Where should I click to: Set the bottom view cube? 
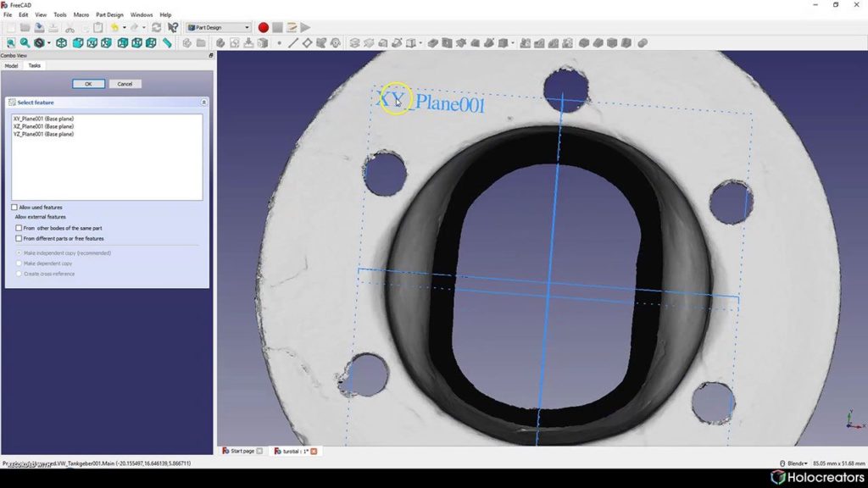point(136,43)
